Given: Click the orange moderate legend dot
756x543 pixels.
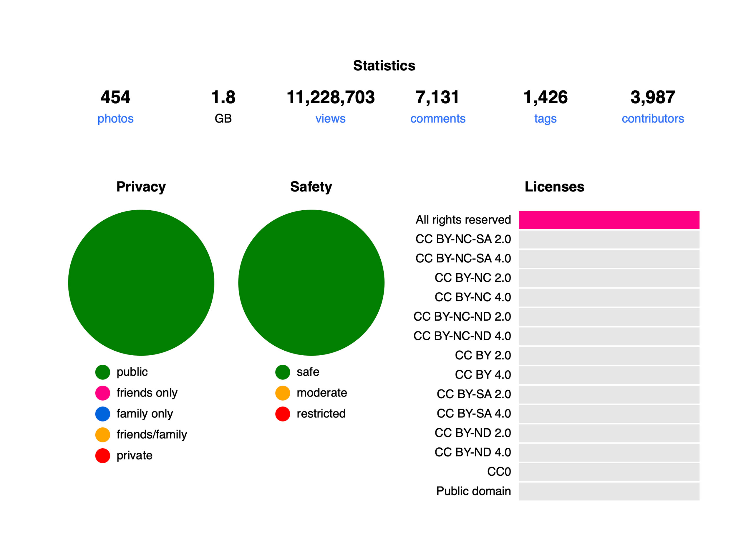Looking at the screenshot, I should 283,393.
